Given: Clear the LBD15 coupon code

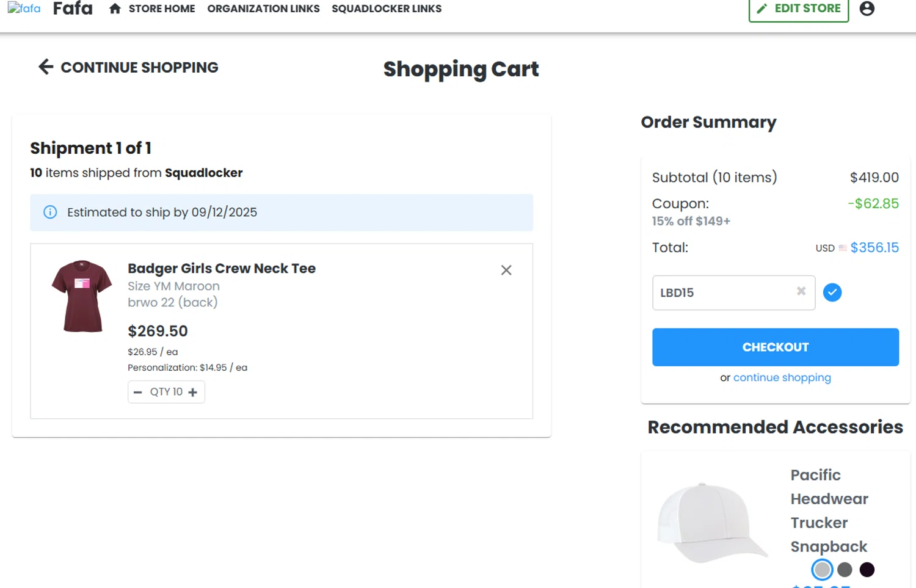Looking at the screenshot, I should pos(801,292).
